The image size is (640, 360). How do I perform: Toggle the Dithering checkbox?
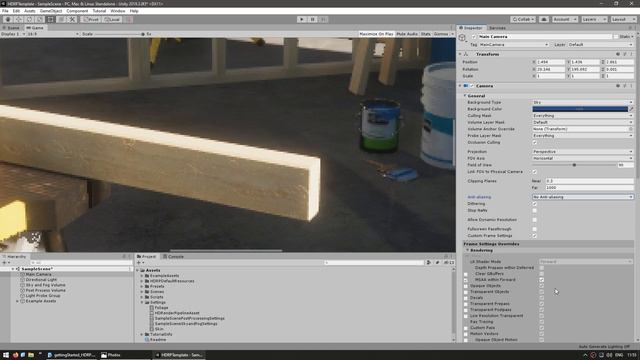click(x=535, y=204)
